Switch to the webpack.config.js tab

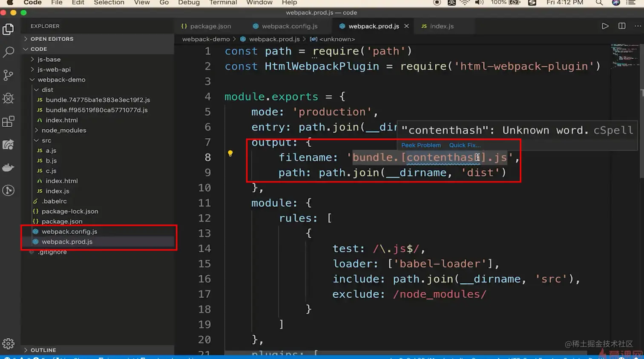point(285,26)
